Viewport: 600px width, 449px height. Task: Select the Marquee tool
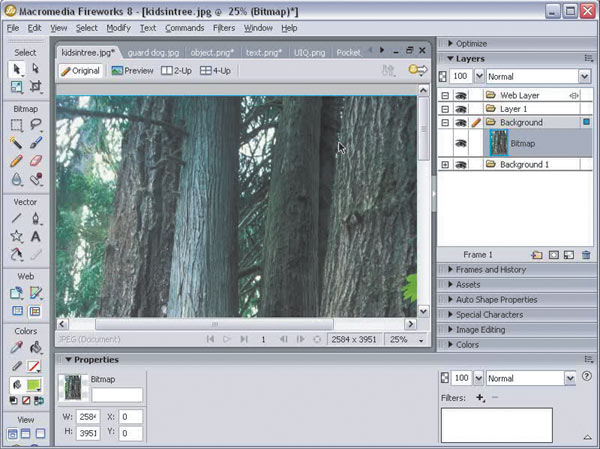click(x=16, y=124)
